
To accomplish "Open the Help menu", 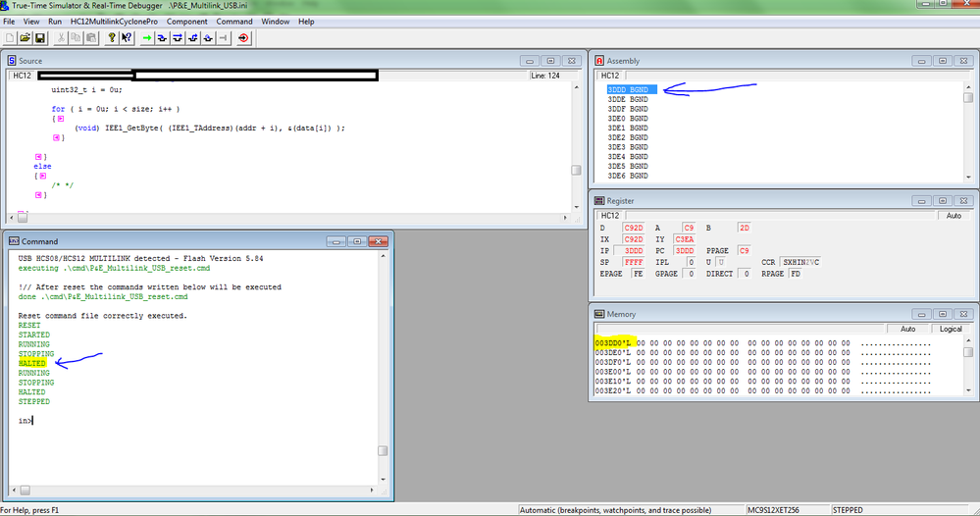I will pyautogui.click(x=306, y=22).
